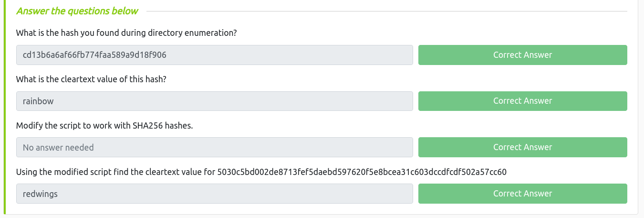Viewport: 644px width, 218px height.
Task: Select the 'redwings' answer input
Action: tap(214, 193)
